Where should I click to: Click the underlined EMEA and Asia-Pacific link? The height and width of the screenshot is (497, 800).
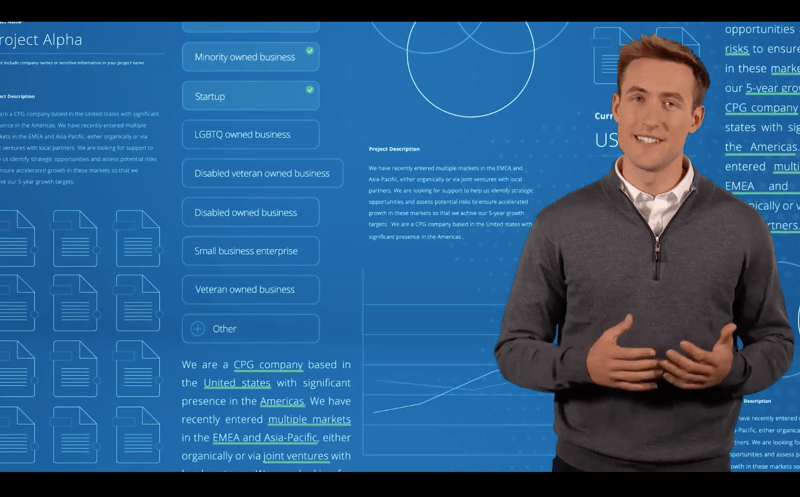point(265,438)
